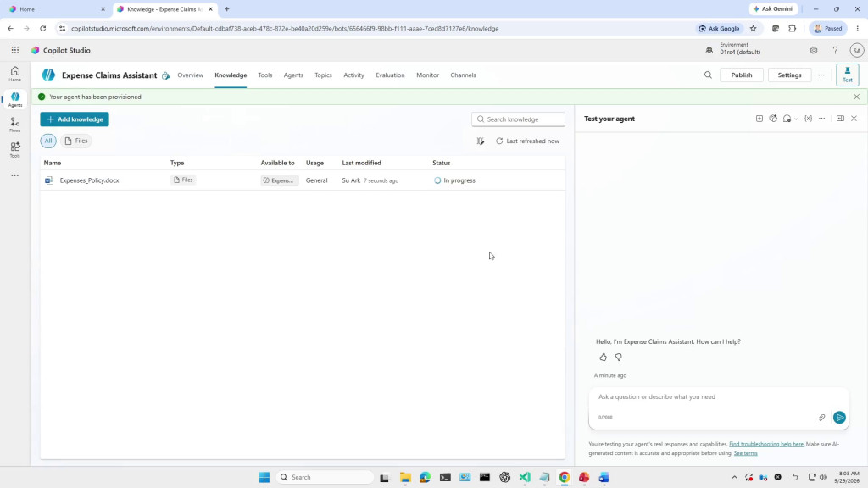Select the All filter chip

pyautogui.click(x=48, y=141)
